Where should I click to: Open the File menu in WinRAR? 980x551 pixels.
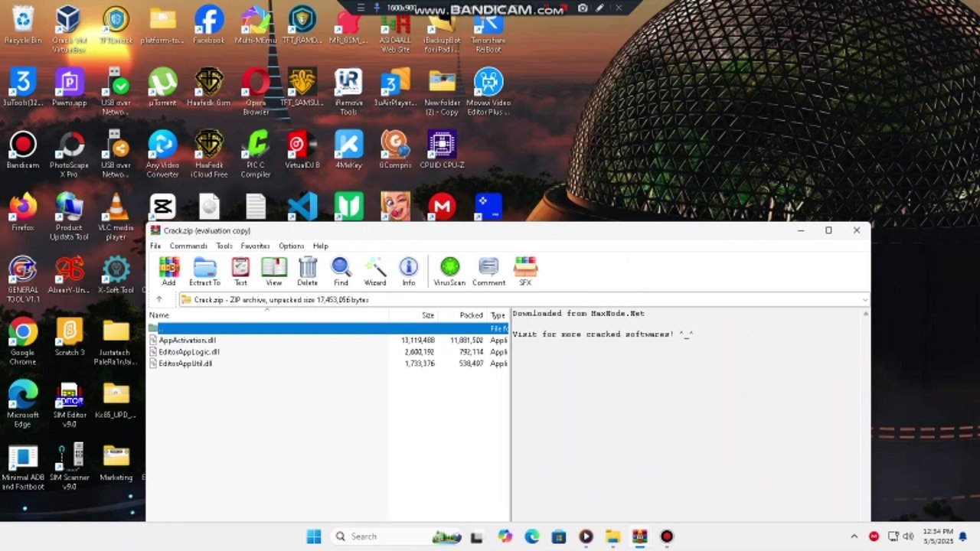[155, 246]
